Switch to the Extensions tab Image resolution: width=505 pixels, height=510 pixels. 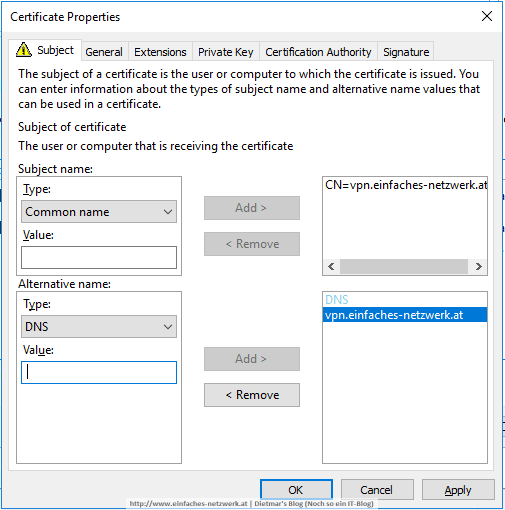(x=160, y=52)
